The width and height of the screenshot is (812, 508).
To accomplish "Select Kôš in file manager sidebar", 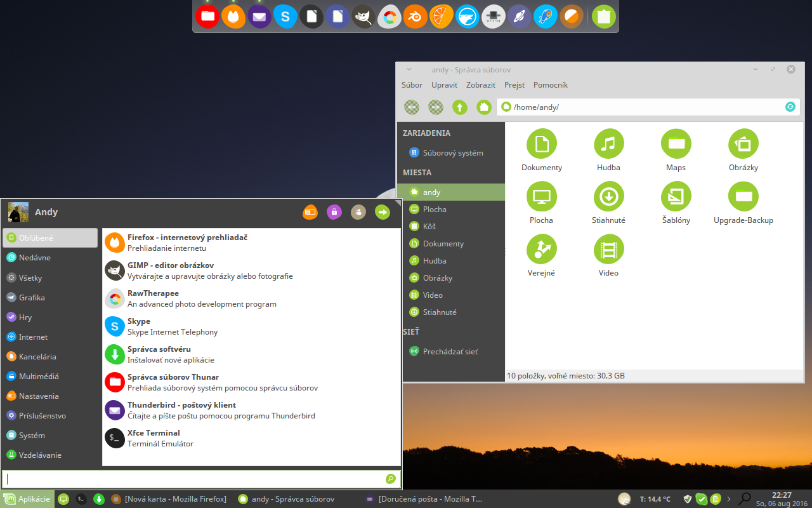I will 451,226.
